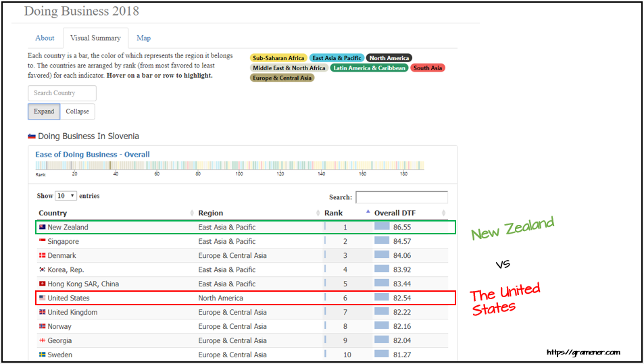This screenshot has width=644, height=364.
Task: Select the Georgia country name
Action: pos(59,340)
